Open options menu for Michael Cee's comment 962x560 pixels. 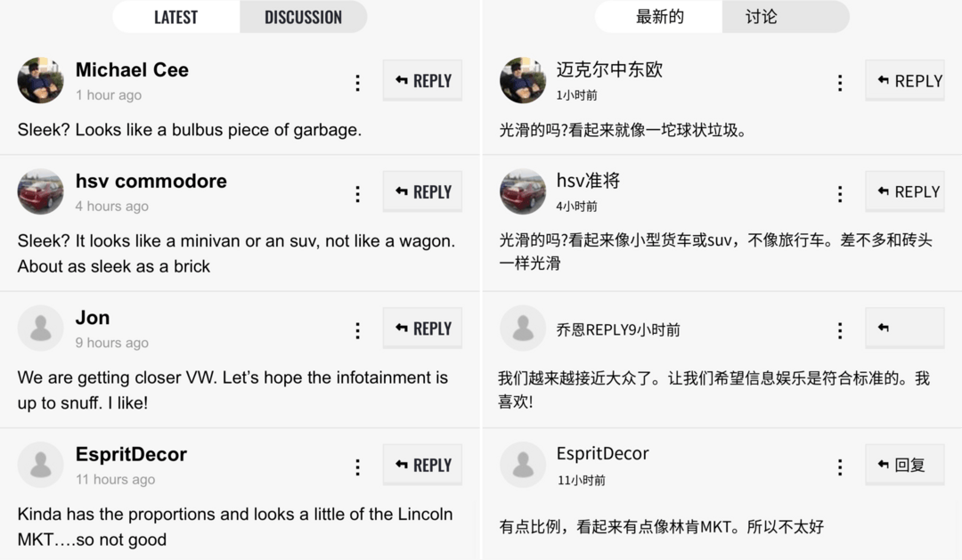click(x=358, y=83)
